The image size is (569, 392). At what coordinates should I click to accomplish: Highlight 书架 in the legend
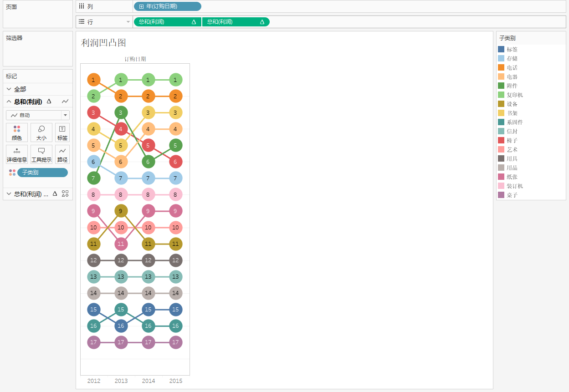(512, 113)
